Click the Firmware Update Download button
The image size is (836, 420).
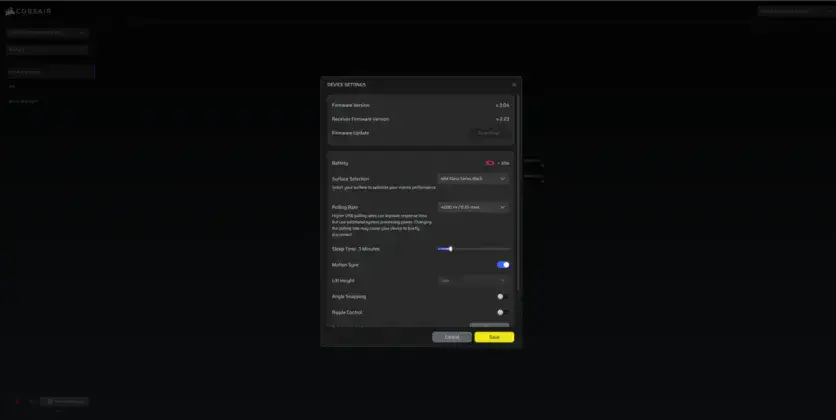[489, 133]
